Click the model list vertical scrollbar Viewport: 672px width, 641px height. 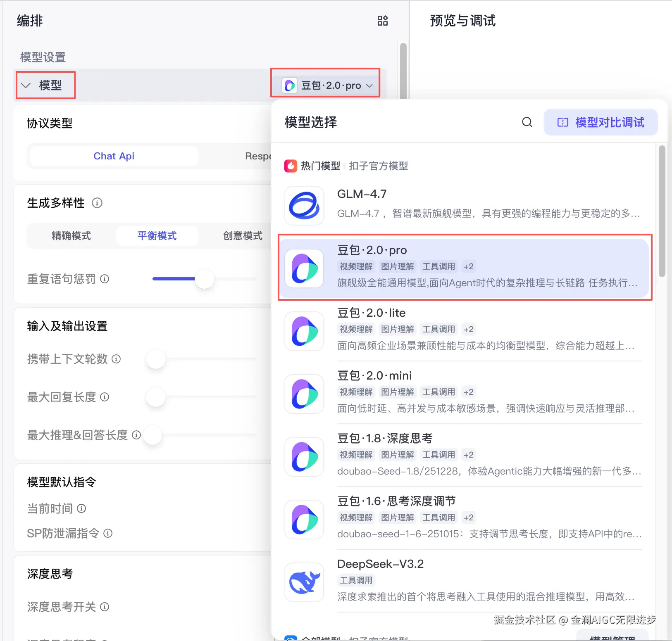[x=662, y=211]
